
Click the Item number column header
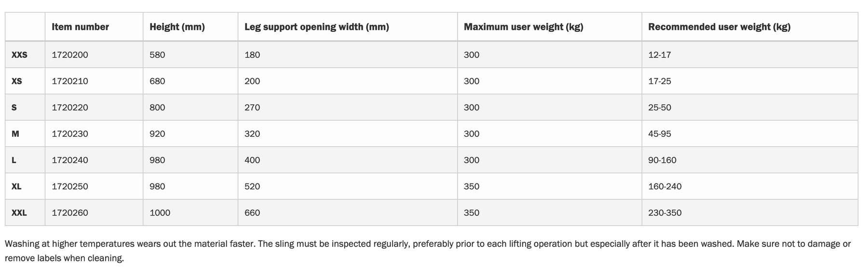[x=80, y=27]
